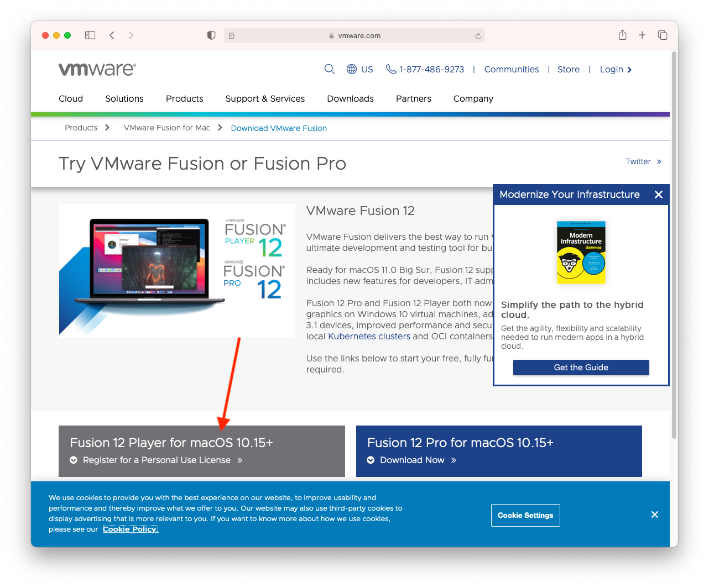Expand the Login menu
The height and width of the screenshot is (588, 709).
(616, 69)
